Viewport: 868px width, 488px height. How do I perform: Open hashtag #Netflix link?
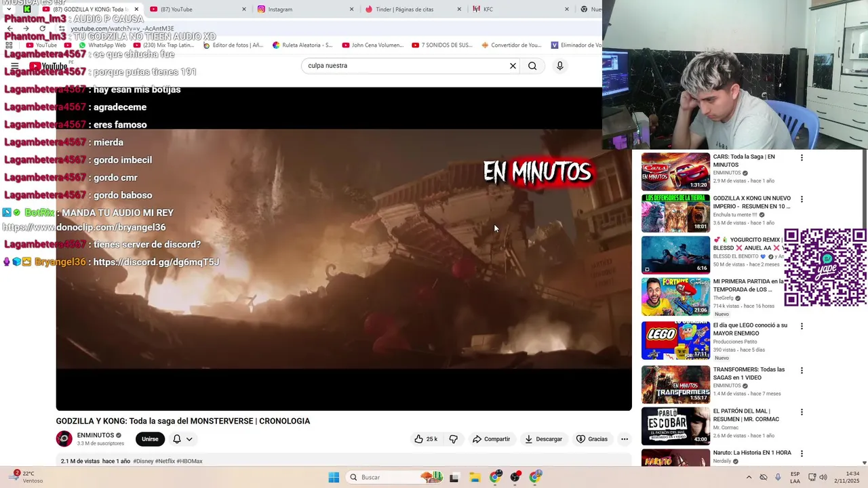click(x=165, y=461)
